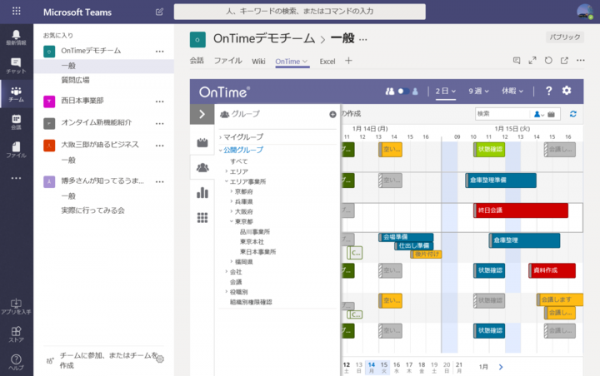Expand the エリア tree node
600x376 pixels.
[227, 171]
